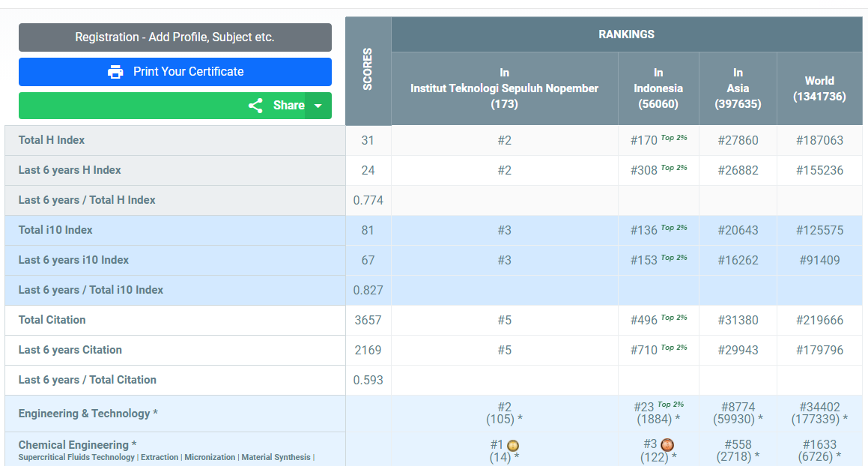Click Top 2% badge in Total H Index row
868x466 pixels.
click(673, 139)
